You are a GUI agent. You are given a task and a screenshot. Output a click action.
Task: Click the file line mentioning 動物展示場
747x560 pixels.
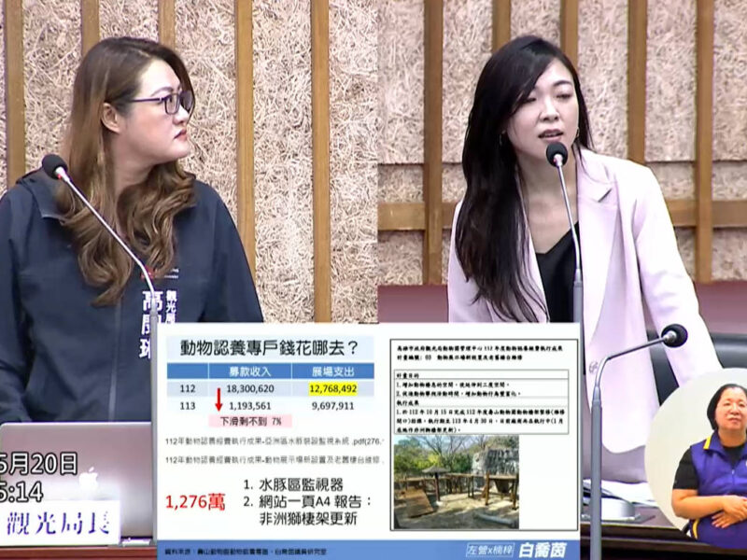tap(275, 460)
